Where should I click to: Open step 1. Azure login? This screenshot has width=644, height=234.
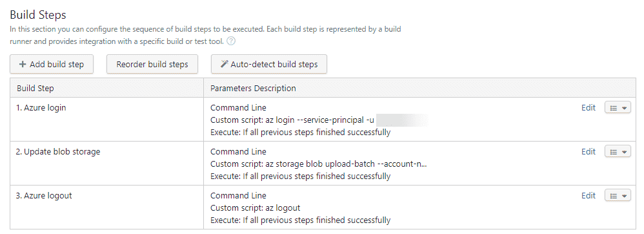pos(41,108)
